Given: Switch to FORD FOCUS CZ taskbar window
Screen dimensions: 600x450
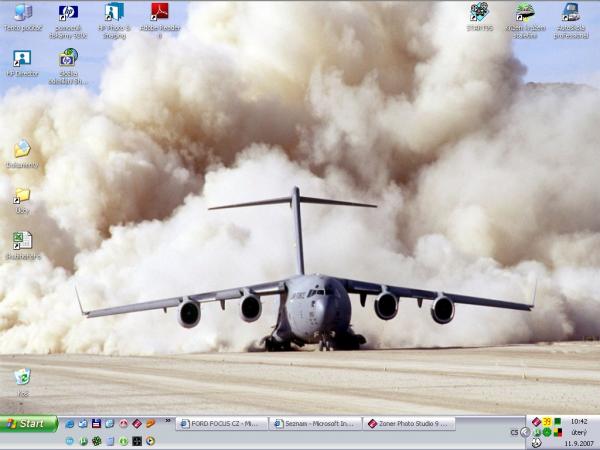Looking at the screenshot, I should pyautogui.click(x=220, y=424).
